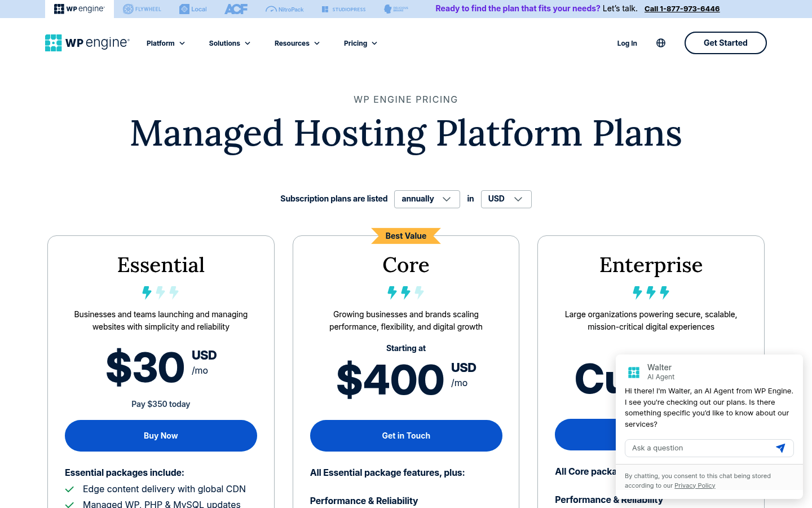Open the Log In link
Viewport: 812px width, 508px height.
coord(627,43)
